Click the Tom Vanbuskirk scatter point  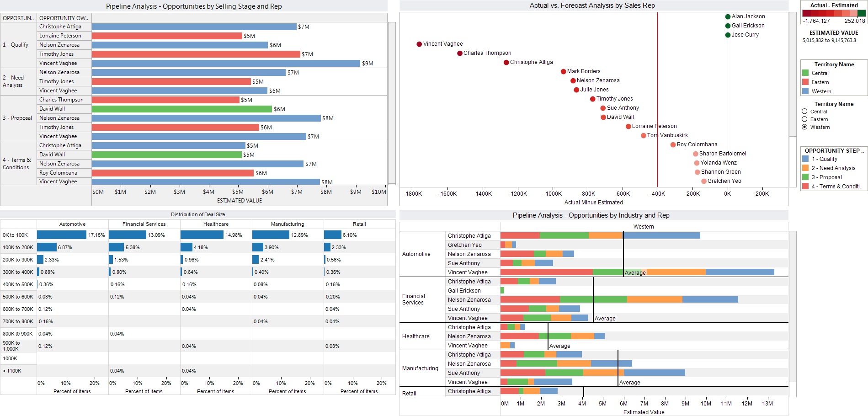pos(644,136)
